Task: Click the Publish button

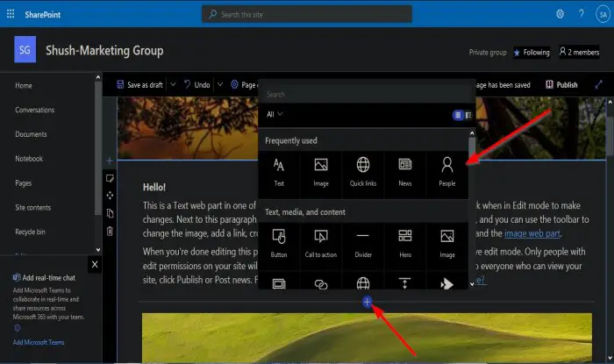Action: coord(561,84)
